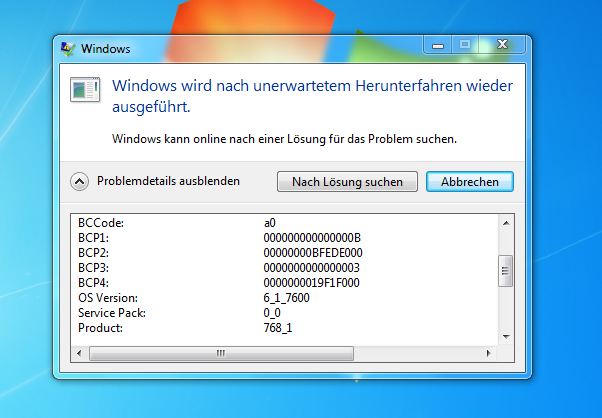This screenshot has height=418, width=602.
Task: Close the Windows dialog
Action: coord(502,45)
